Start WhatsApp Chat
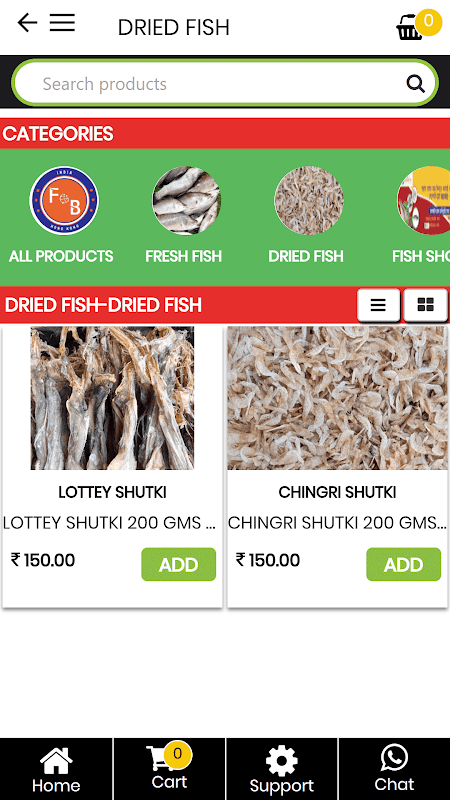Image resolution: width=450 pixels, height=800 pixels. coord(394,769)
